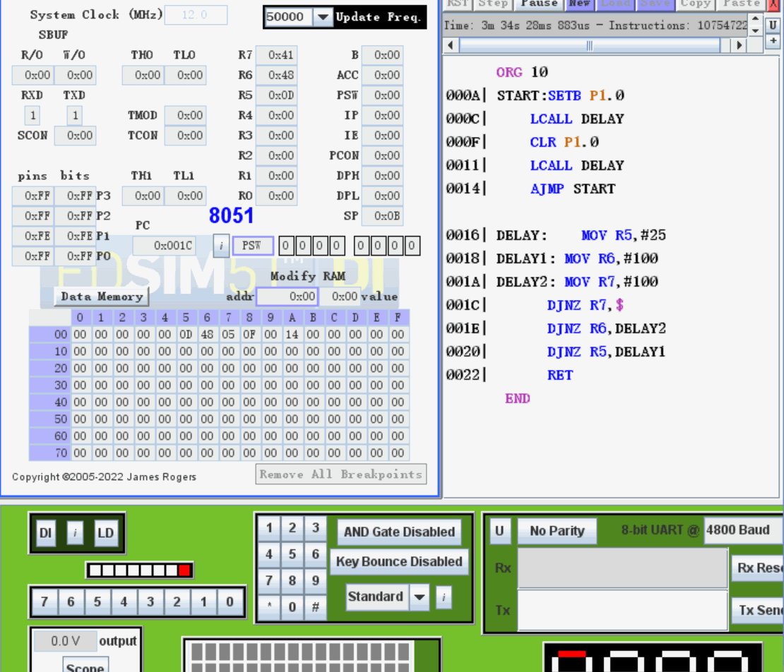Click the TMOD register value field
This screenshot has width=784, height=672.
pos(186,116)
